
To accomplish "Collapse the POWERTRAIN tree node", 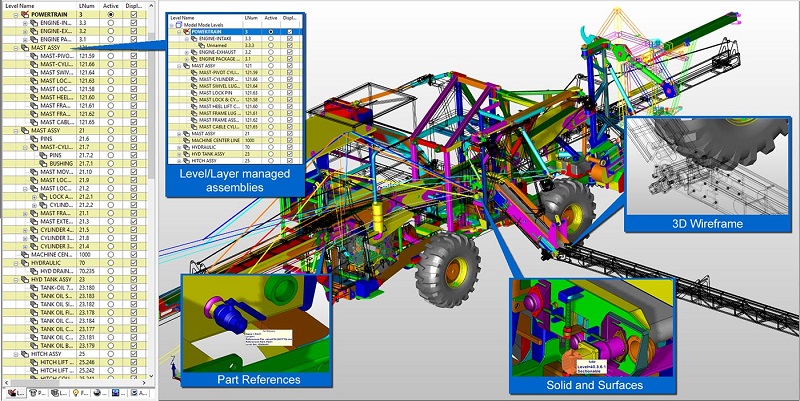I will 16,14.
